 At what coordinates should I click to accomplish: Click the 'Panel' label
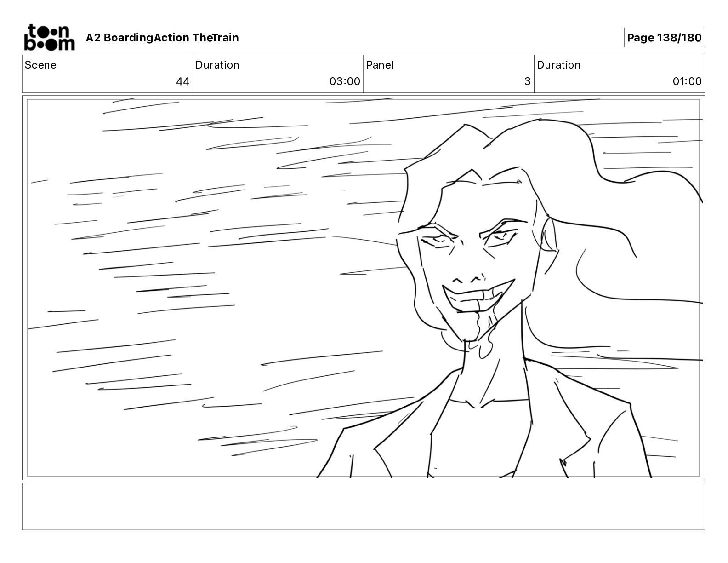click(380, 65)
